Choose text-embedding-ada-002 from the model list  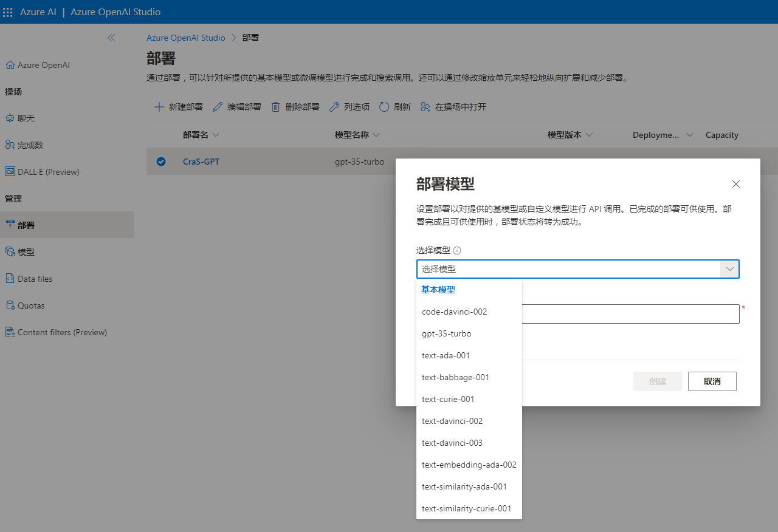(469, 465)
